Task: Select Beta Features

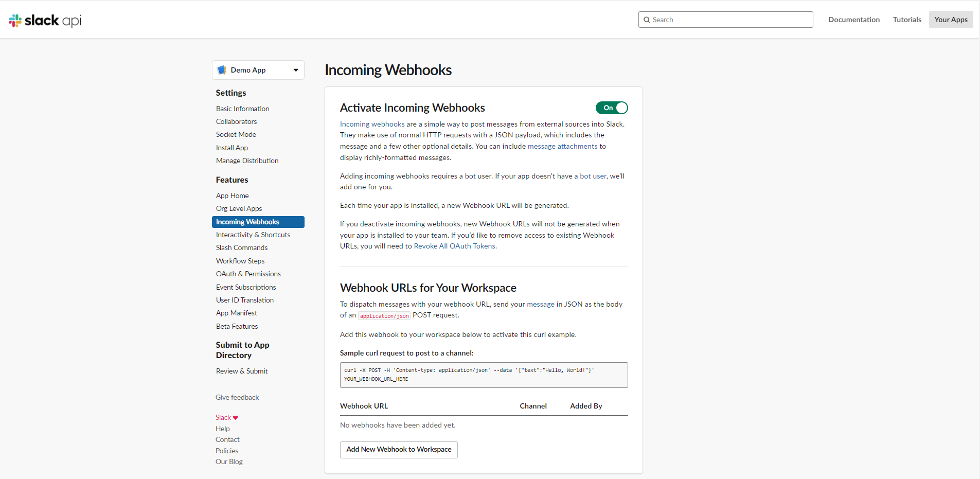Action: [x=237, y=326]
